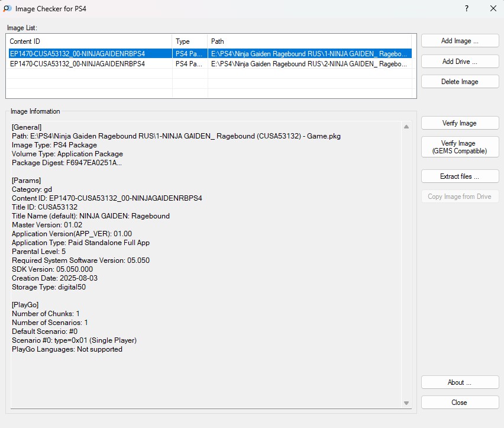Click the Volume Type: Application Package line

pos(67,154)
